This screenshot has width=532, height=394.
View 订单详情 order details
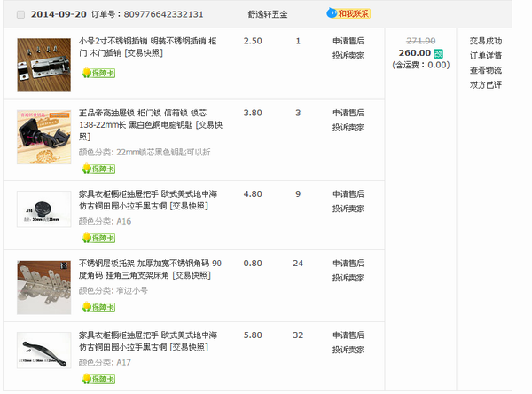tap(485, 56)
